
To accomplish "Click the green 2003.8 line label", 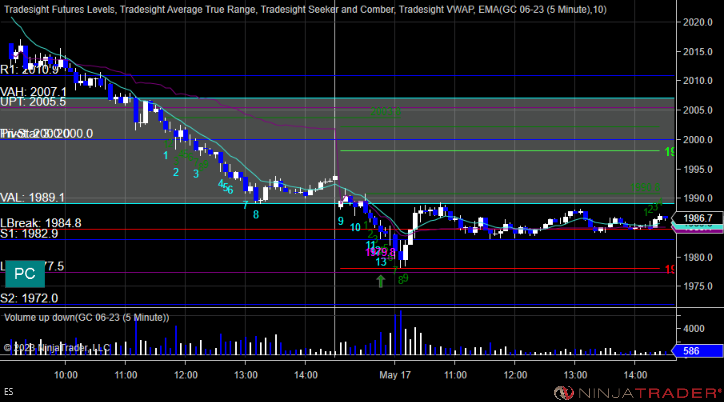I will click(x=386, y=112).
